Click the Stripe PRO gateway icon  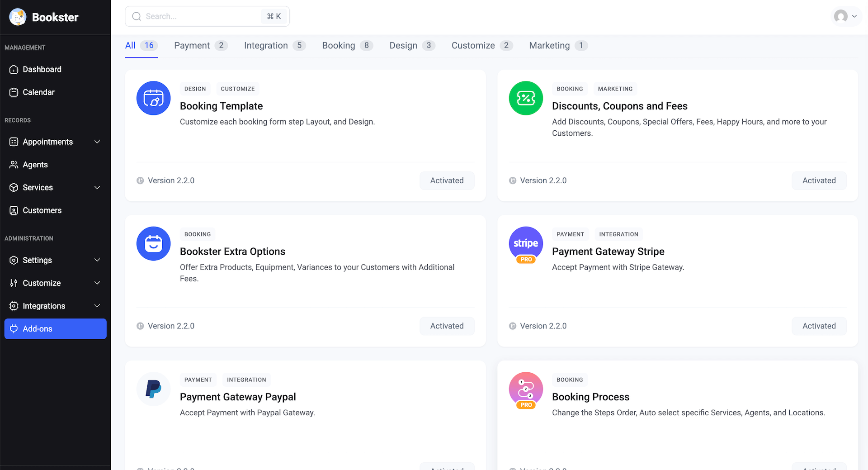(x=525, y=244)
